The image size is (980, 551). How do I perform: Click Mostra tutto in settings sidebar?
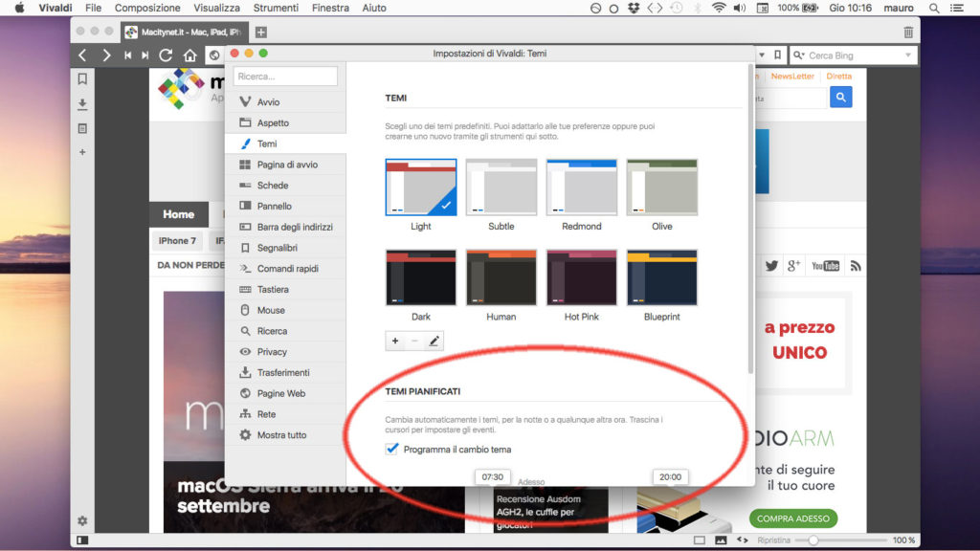285,435
